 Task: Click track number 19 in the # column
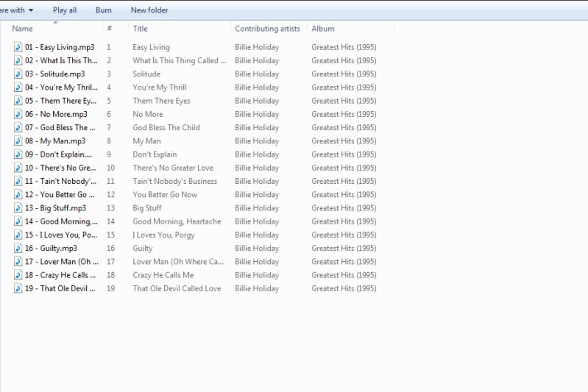tap(110, 288)
